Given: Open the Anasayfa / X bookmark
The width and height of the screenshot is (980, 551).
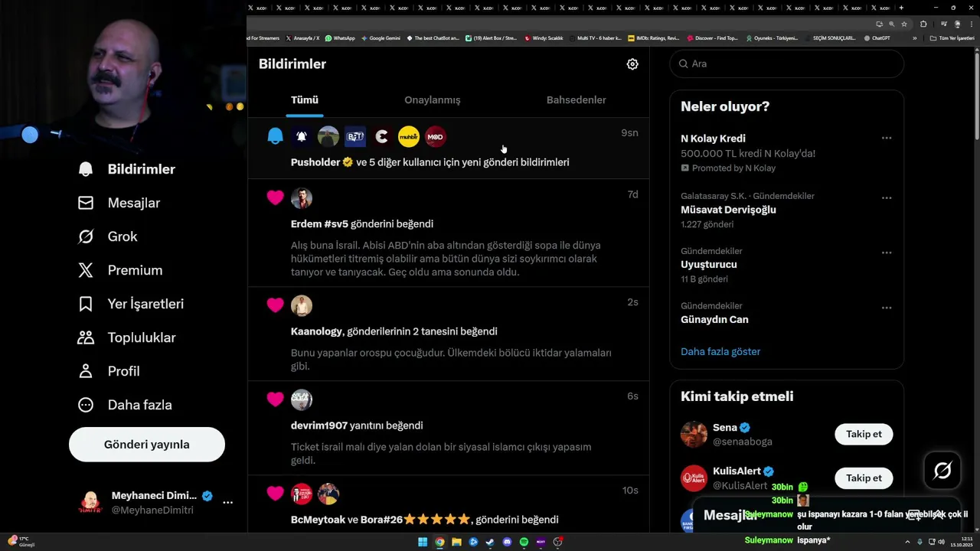Looking at the screenshot, I should pos(302,37).
